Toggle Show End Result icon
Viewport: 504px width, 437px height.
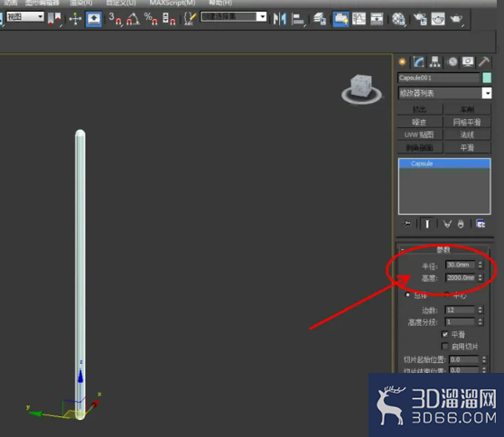pos(427,224)
